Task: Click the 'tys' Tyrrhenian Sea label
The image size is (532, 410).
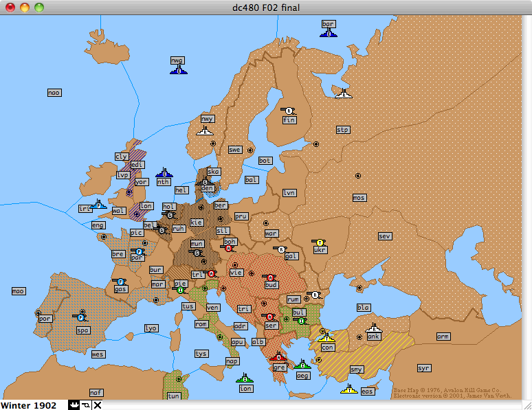Action: 201,354
